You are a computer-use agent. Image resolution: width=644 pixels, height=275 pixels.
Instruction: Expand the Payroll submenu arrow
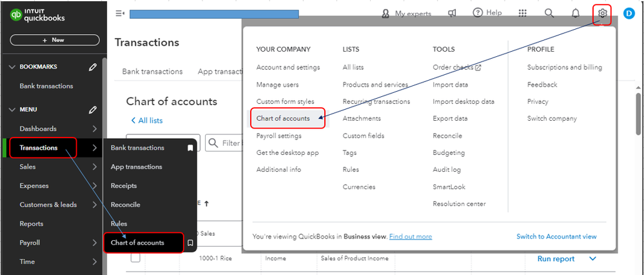coord(95,243)
